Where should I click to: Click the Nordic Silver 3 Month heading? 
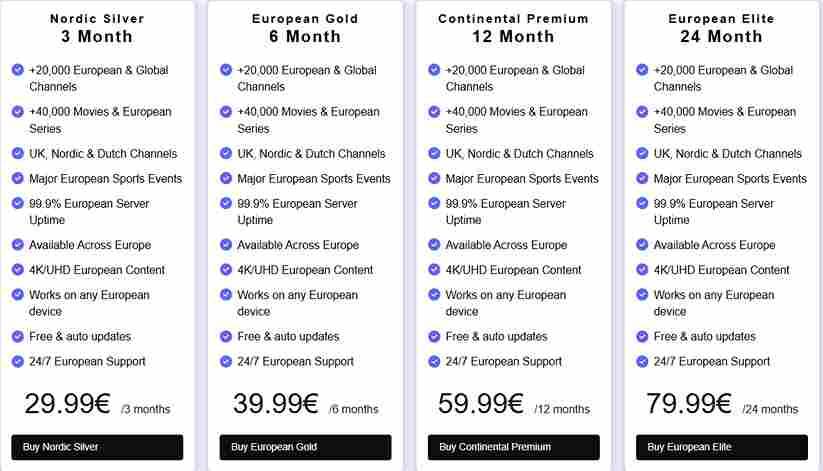pos(97,28)
